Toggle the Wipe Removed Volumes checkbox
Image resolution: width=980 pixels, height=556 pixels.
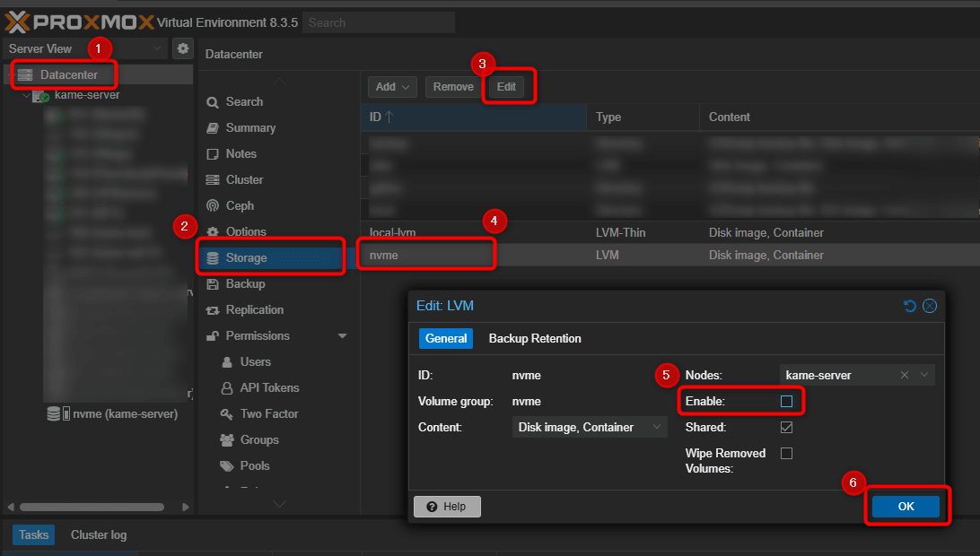[786, 454]
